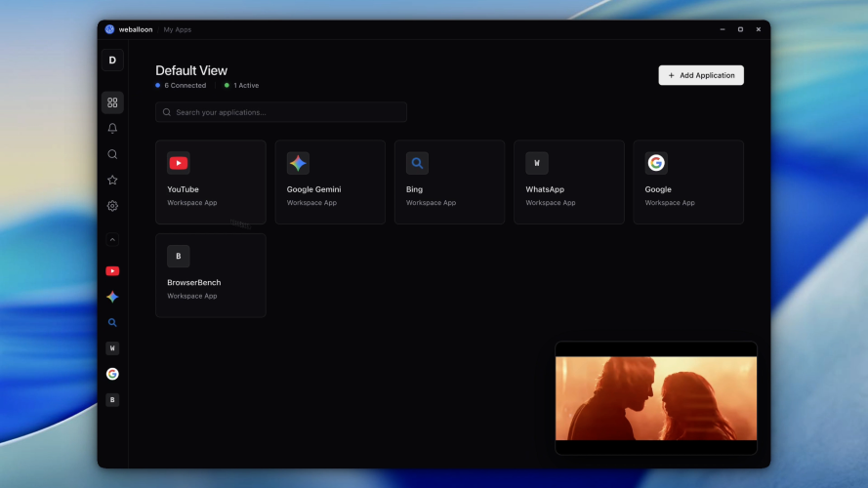The height and width of the screenshot is (488, 868).
Task: Launch WhatsApp from sidebar W shortcut
Action: coord(112,348)
